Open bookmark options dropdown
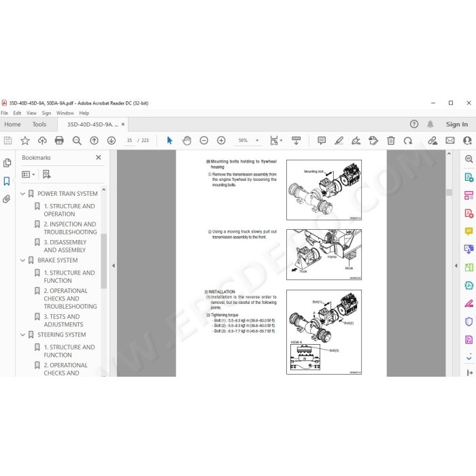 (29, 174)
